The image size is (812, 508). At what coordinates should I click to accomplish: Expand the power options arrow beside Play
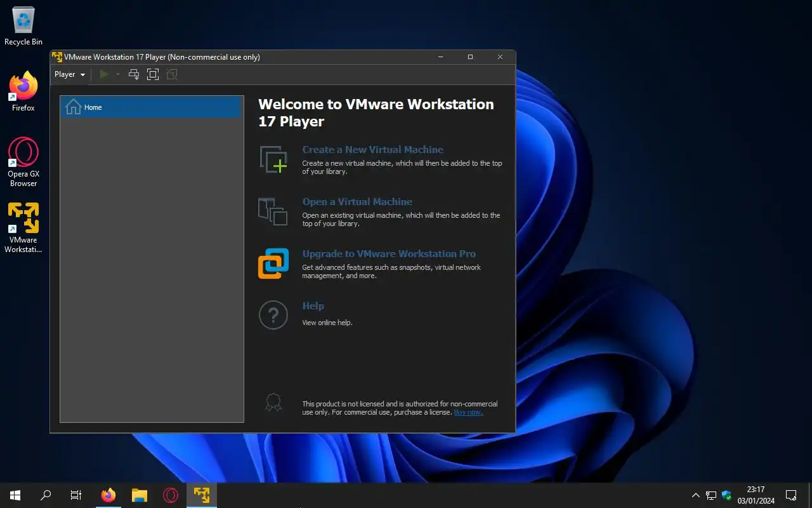[x=118, y=74]
